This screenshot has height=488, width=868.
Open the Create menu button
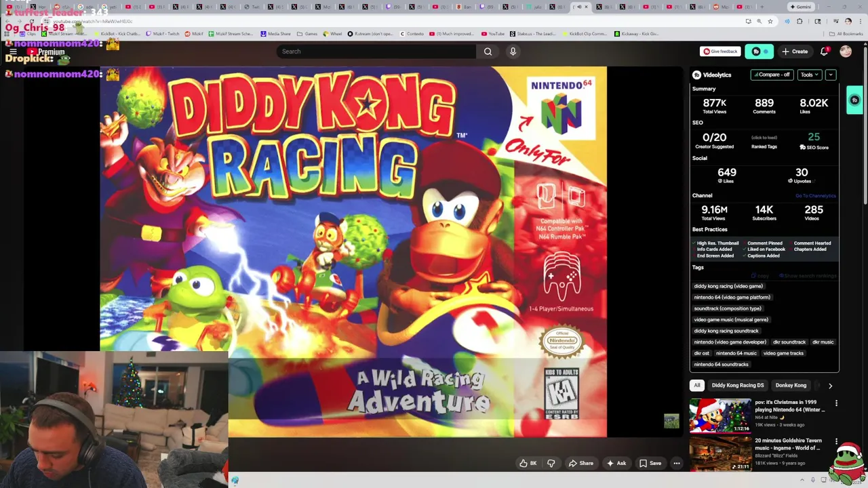pos(795,52)
